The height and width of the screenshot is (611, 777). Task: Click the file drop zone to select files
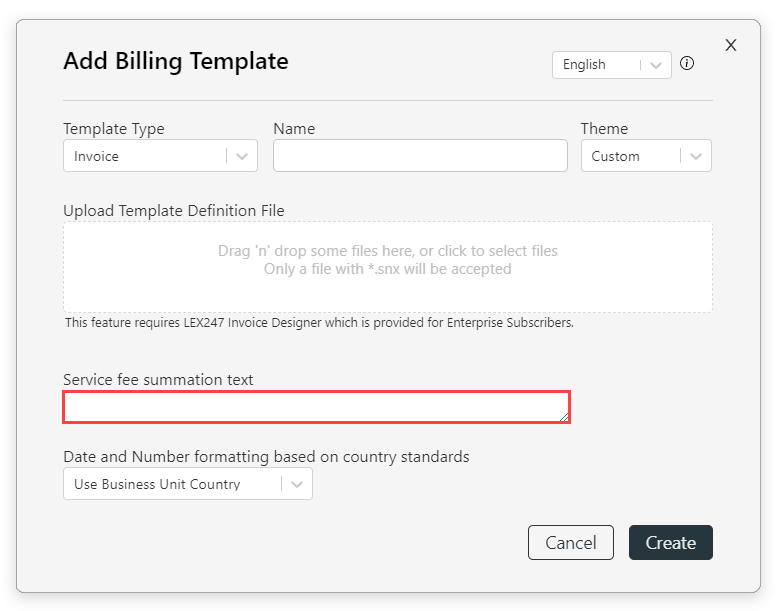click(x=388, y=267)
